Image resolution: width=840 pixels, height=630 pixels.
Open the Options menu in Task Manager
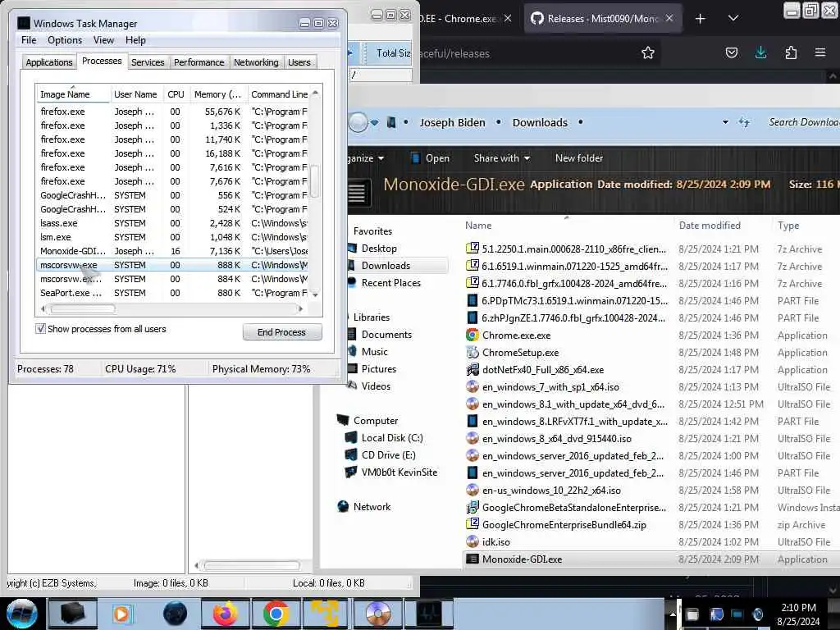tap(64, 40)
